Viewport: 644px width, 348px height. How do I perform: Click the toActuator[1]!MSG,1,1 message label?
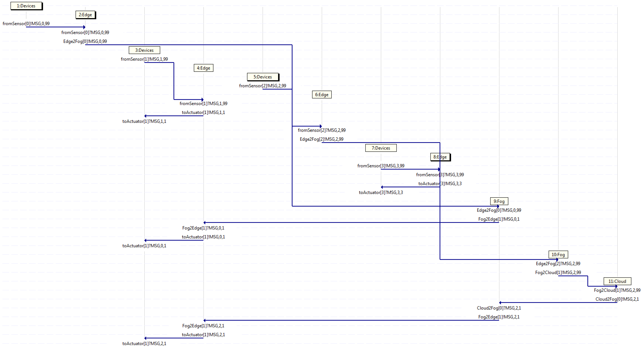point(203,112)
